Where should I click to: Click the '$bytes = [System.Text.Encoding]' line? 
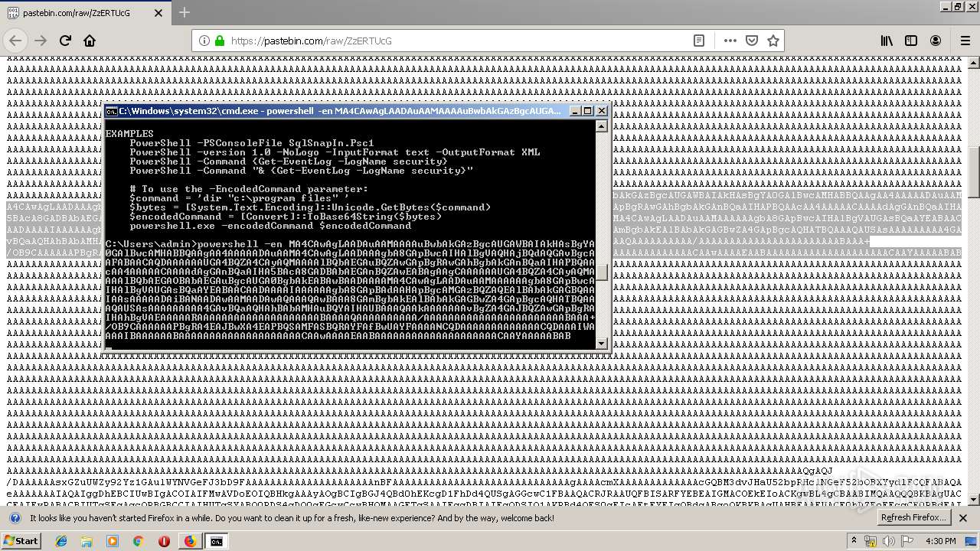[310, 207]
